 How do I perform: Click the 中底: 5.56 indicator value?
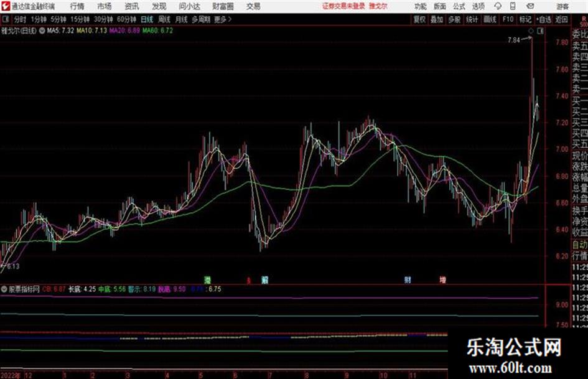click(x=112, y=289)
